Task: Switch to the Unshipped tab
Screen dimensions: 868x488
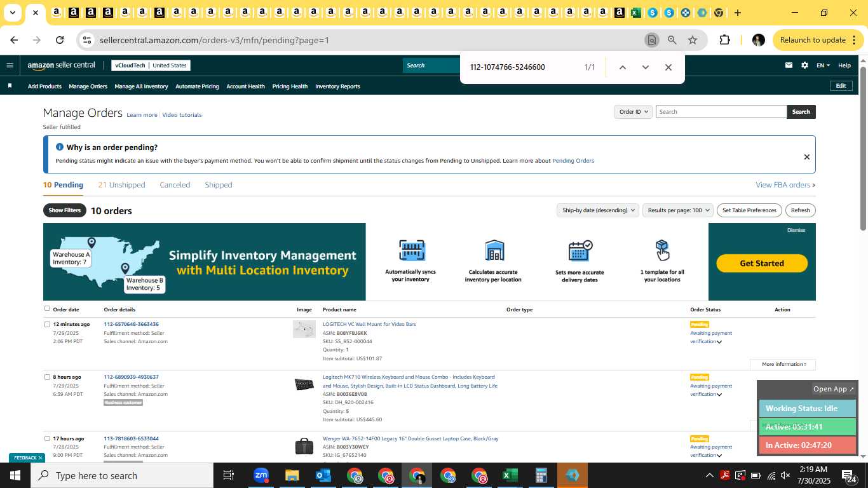Action: point(121,185)
